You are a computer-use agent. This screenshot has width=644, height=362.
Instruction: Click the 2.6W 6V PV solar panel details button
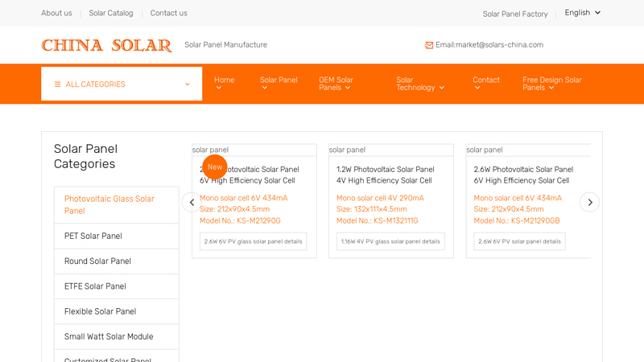click(x=519, y=241)
